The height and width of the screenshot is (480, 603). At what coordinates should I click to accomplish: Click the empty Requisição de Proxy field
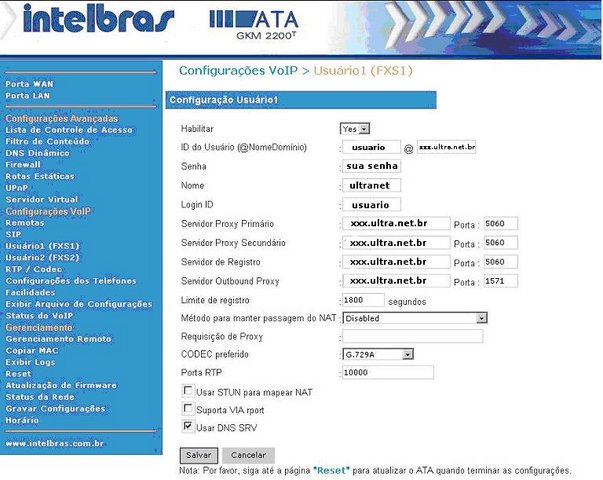413,337
